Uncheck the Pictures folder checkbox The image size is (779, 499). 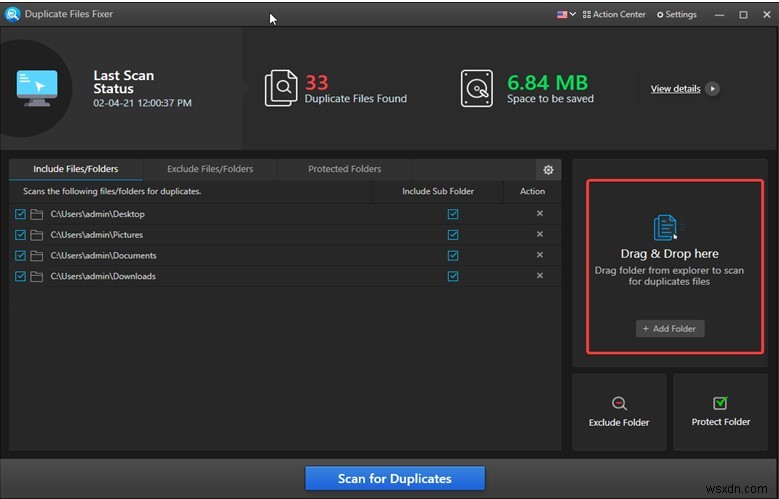click(x=20, y=235)
